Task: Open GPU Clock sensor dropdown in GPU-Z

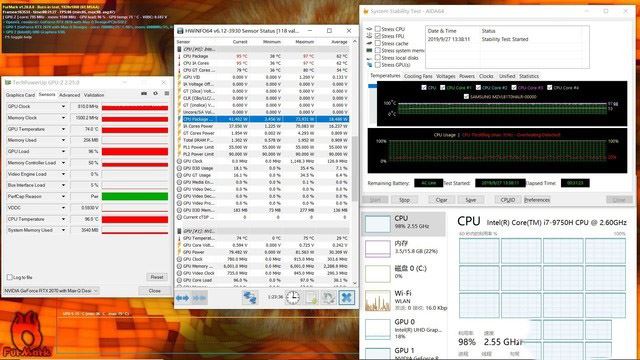Action: point(63,107)
